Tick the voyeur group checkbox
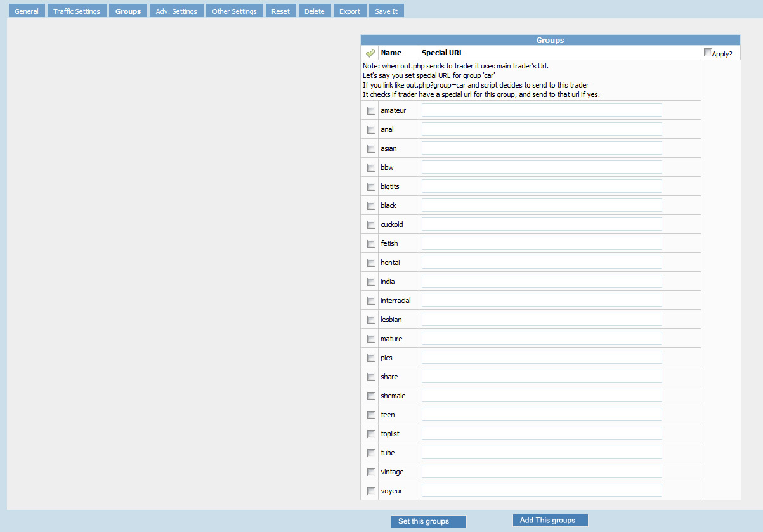 coord(372,491)
